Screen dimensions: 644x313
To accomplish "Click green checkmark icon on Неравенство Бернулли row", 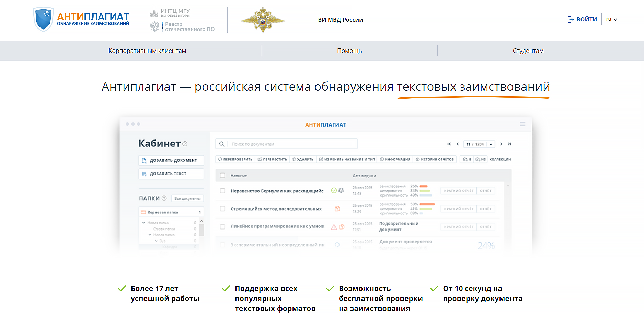I will [334, 190].
